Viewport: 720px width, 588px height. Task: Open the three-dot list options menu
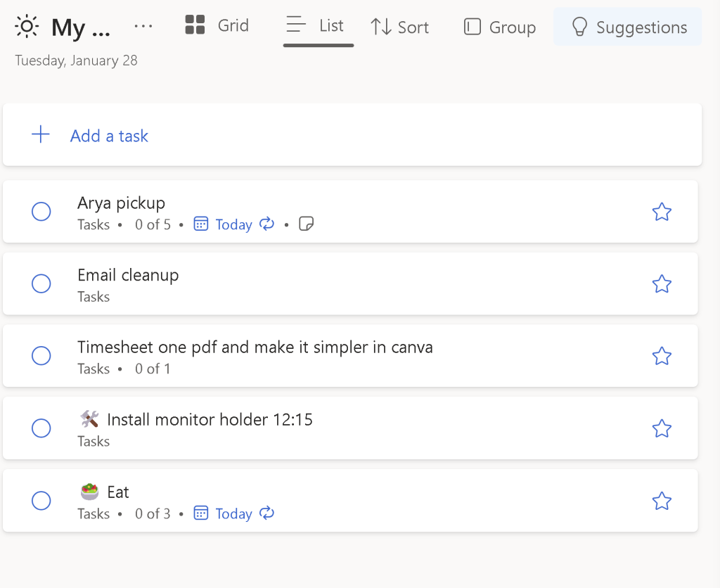click(x=143, y=26)
